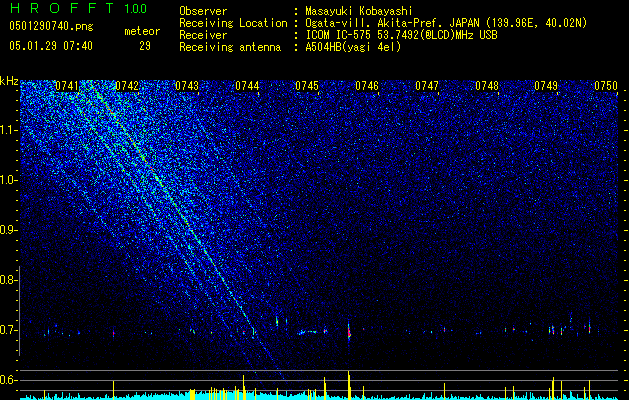Select observer name Masayuki Kobayashi
Screen dimensions: 629x400
click(359, 11)
